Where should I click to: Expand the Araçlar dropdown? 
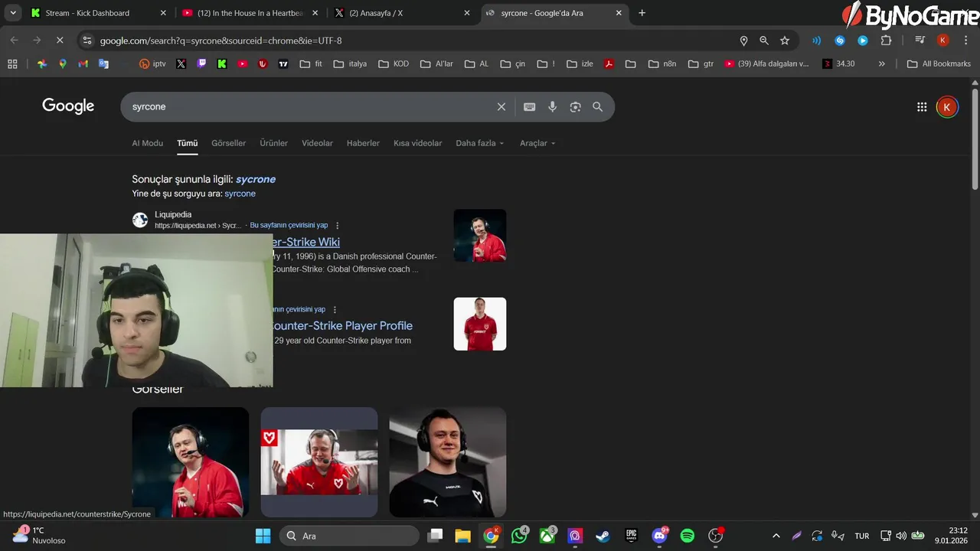point(537,143)
